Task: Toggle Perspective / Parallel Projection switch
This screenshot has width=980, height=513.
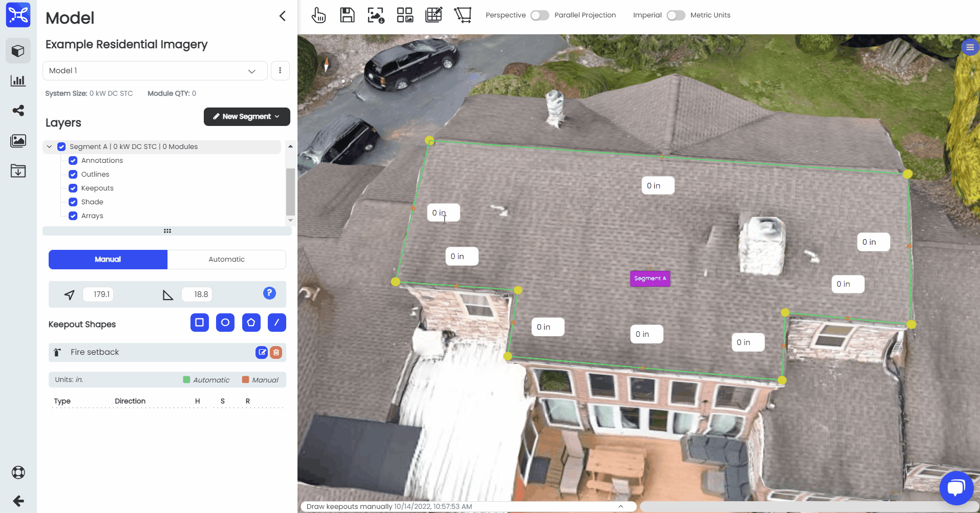Action: point(540,15)
